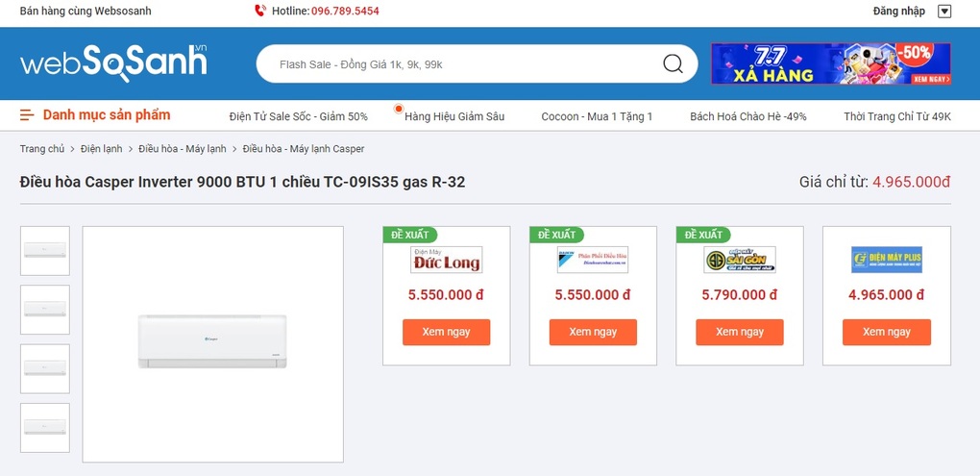Open Điều hòa - Máy lạnh Casper breadcrumb
This screenshot has width=980, height=476.
click(x=304, y=149)
